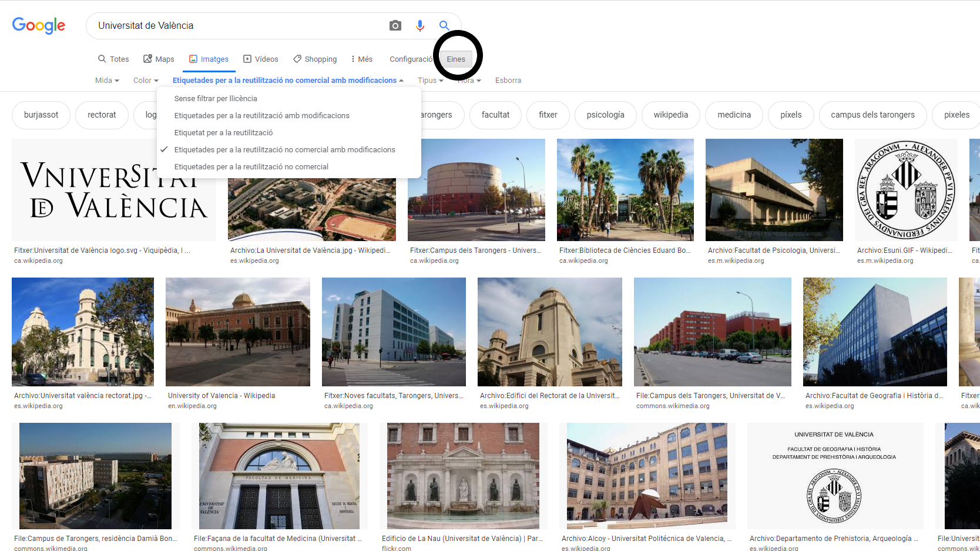The height and width of the screenshot is (551, 980).
Task: Expand the Més menu
Action: (x=361, y=59)
